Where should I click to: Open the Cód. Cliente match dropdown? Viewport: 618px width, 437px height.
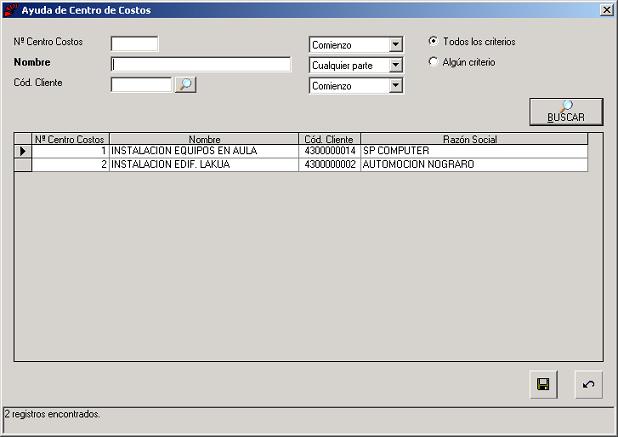coord(395,86)
